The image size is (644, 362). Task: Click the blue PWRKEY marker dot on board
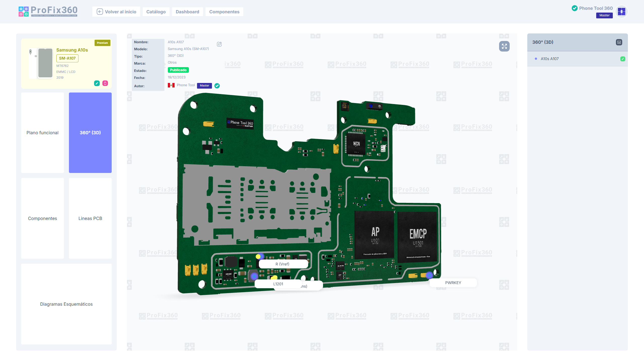pos(429,275)
